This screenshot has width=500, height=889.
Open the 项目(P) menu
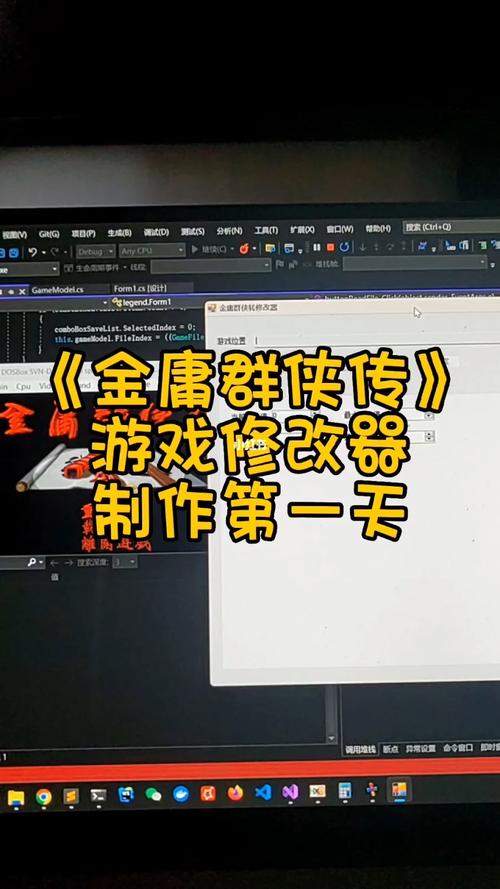point(83,234)
